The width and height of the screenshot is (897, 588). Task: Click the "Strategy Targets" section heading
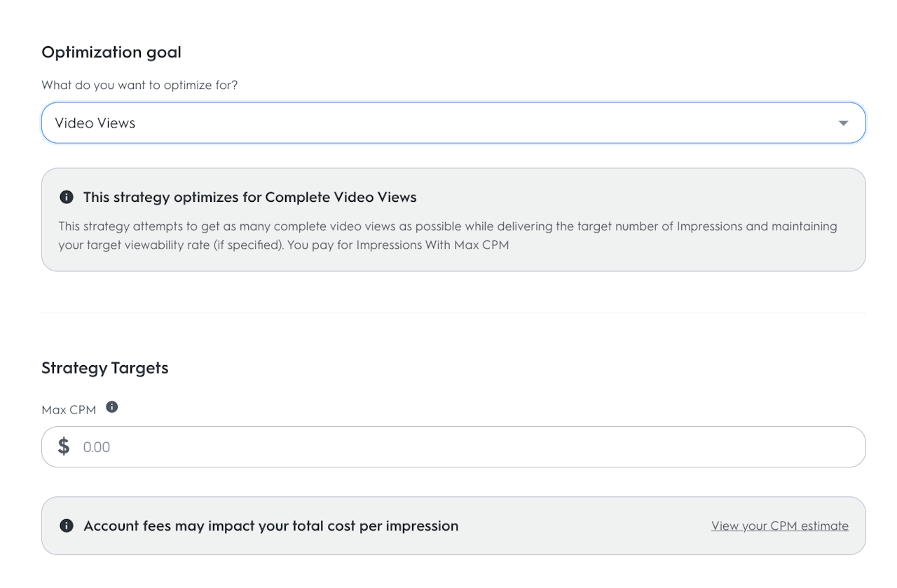(105, 368)
